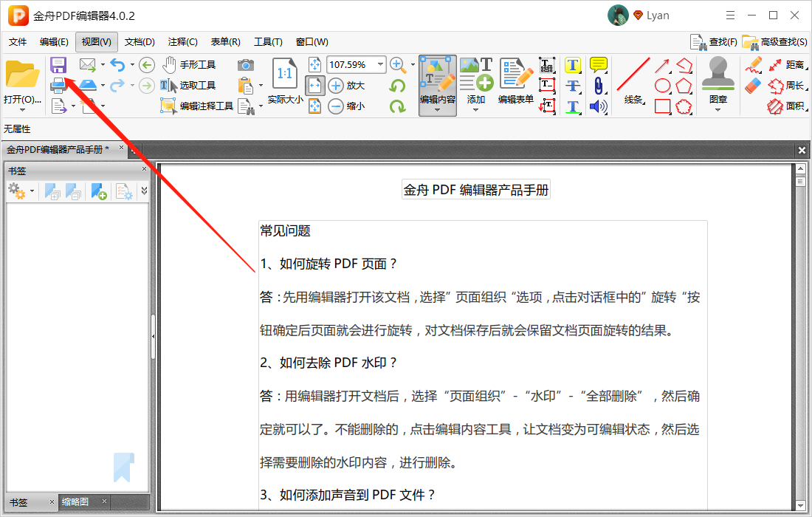This screenshot has height=517, width=812.
Task: Open the Edit (编辑) menu
Action: pos(54,42)
